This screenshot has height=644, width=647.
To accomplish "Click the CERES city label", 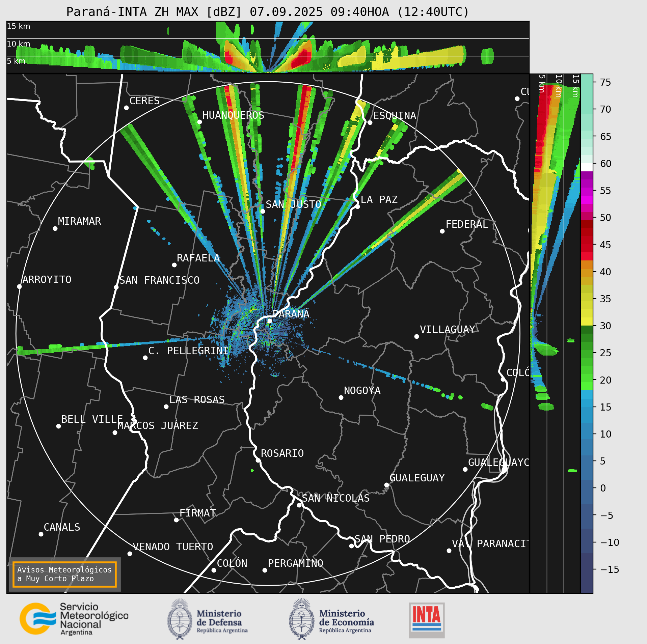I will click(x=144, y=101).
